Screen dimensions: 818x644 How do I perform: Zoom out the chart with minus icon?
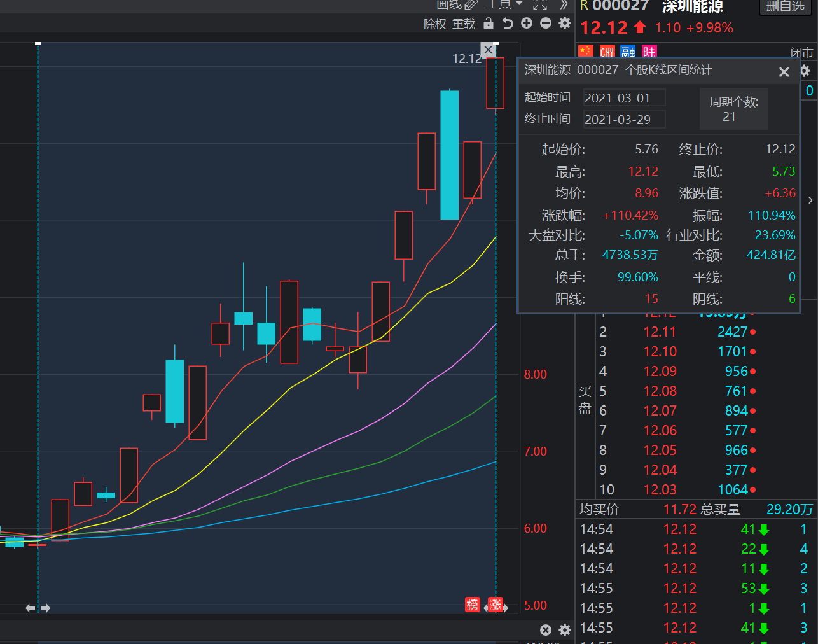pos(546,24)
